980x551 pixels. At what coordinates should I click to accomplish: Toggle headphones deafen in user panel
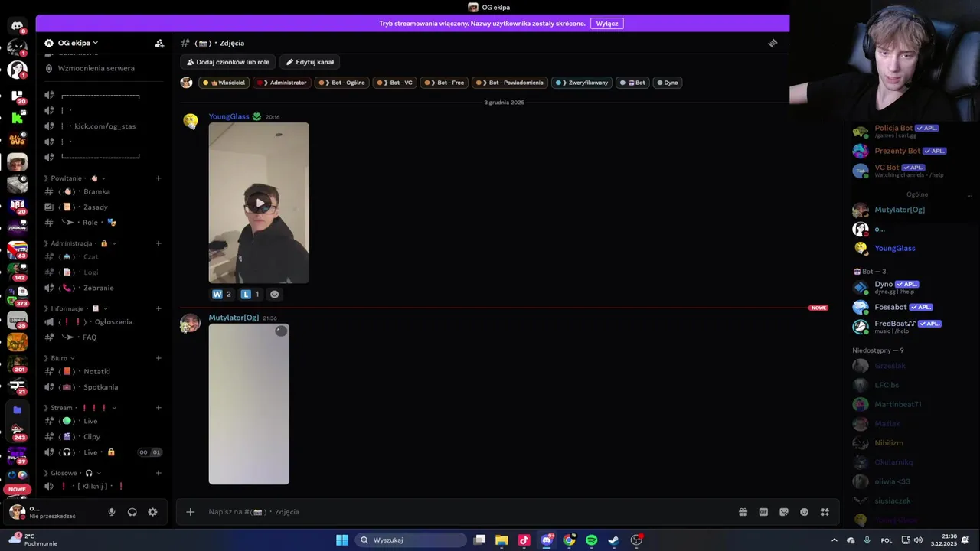point(132,512)
